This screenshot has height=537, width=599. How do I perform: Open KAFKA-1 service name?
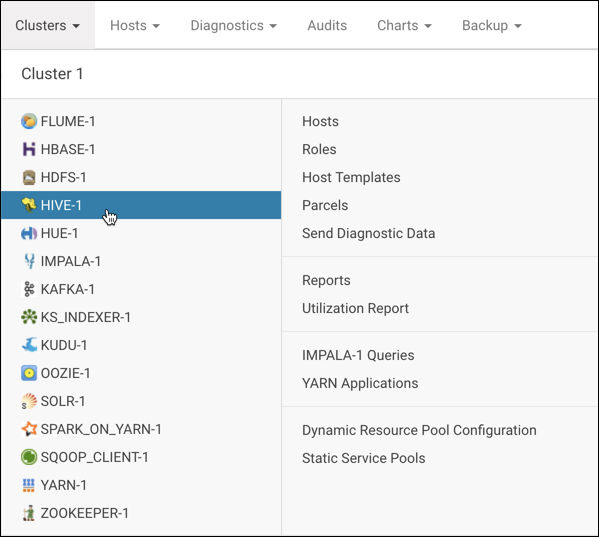click(x=68, y=289)
